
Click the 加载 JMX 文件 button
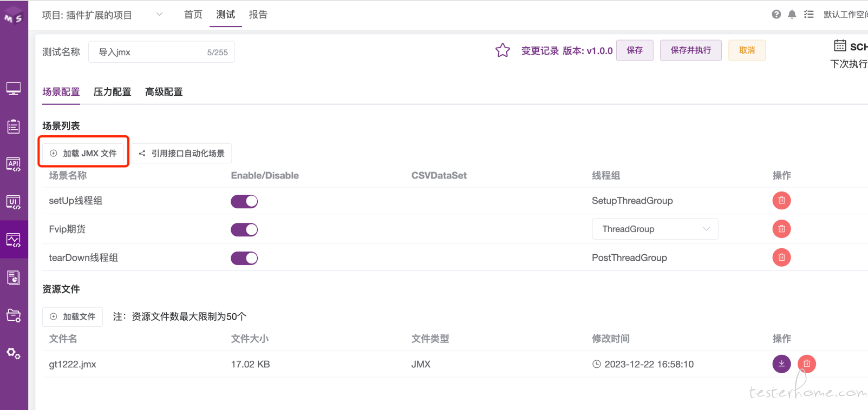pyautogui.click(x=83, y=154)
